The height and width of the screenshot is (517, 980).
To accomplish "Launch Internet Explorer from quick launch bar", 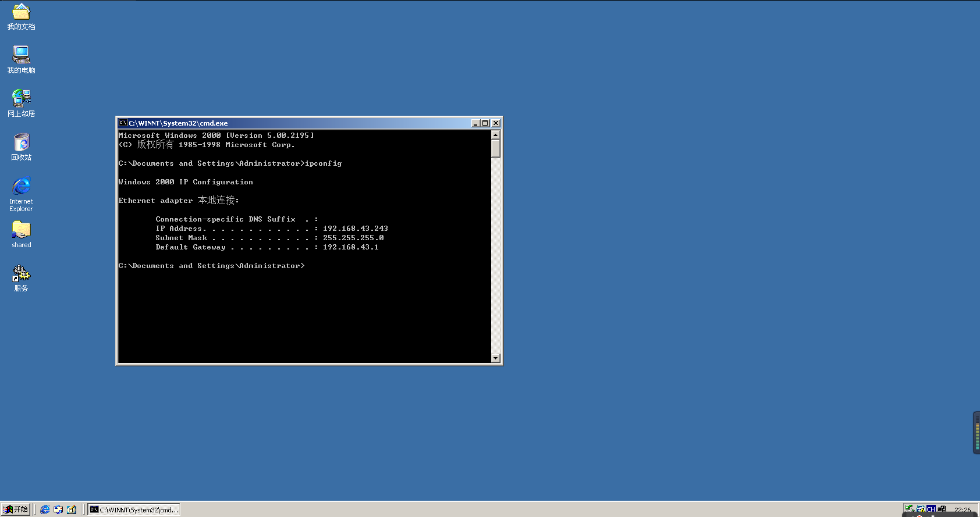I will pos(45,509).
